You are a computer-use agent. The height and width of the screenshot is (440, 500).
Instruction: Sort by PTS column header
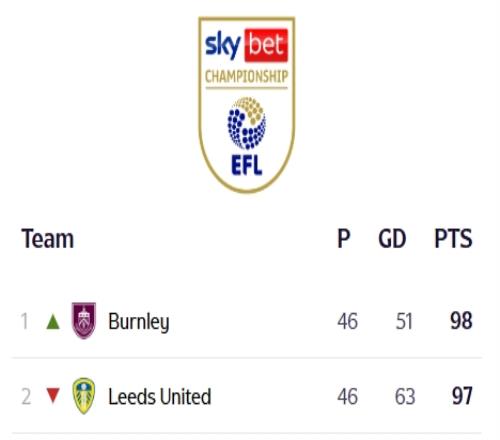tap(453, 239)
